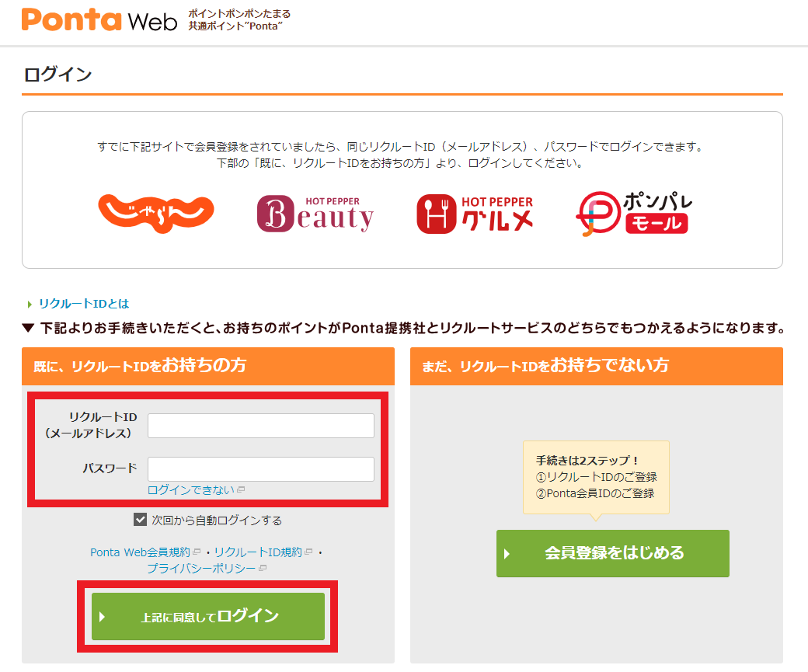The image size is (808, 672).
Task: Click into the パスワード field
Action: pyautogui.click(x=260, y=469)
